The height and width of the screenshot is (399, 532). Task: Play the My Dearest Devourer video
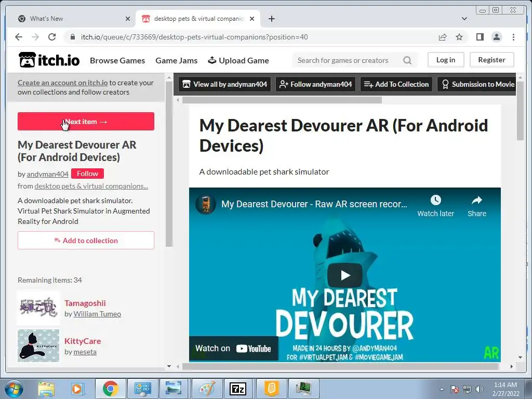tap(345, 275)
